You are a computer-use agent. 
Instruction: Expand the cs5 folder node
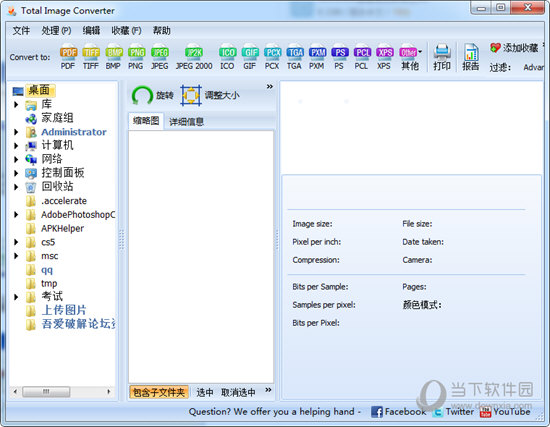click(x=16, y=242)
